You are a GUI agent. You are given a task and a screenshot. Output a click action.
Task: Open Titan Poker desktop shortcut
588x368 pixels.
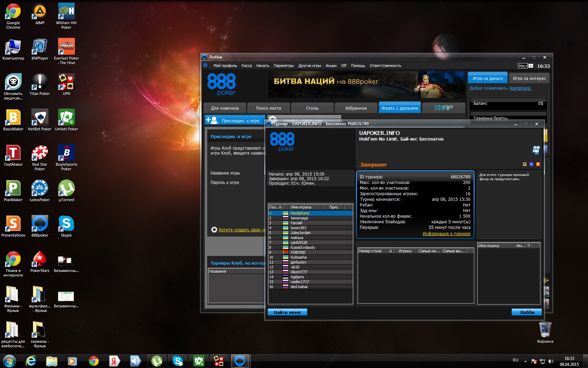click(x=40, y=84)
